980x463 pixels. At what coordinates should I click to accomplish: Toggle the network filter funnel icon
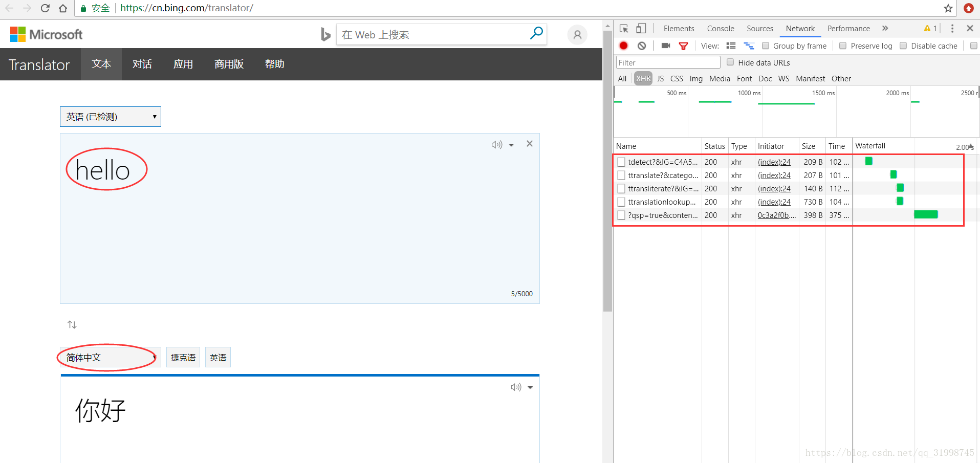coord(683,46)
